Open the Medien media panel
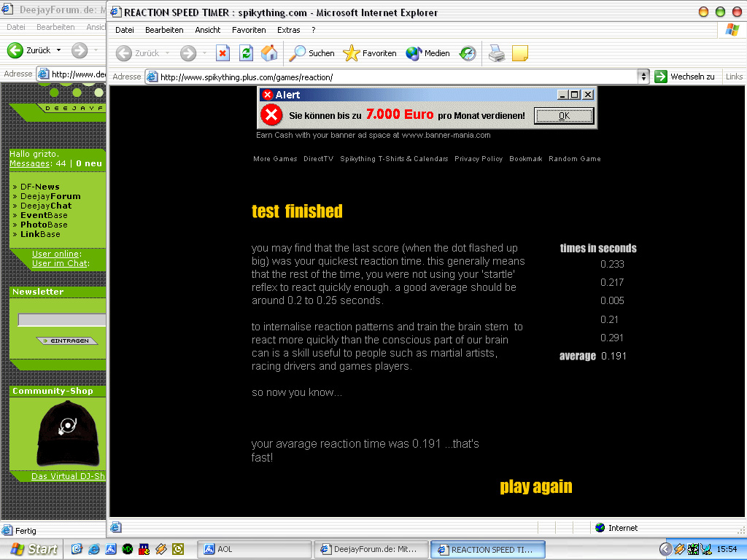747x560 pixels. 428,53
